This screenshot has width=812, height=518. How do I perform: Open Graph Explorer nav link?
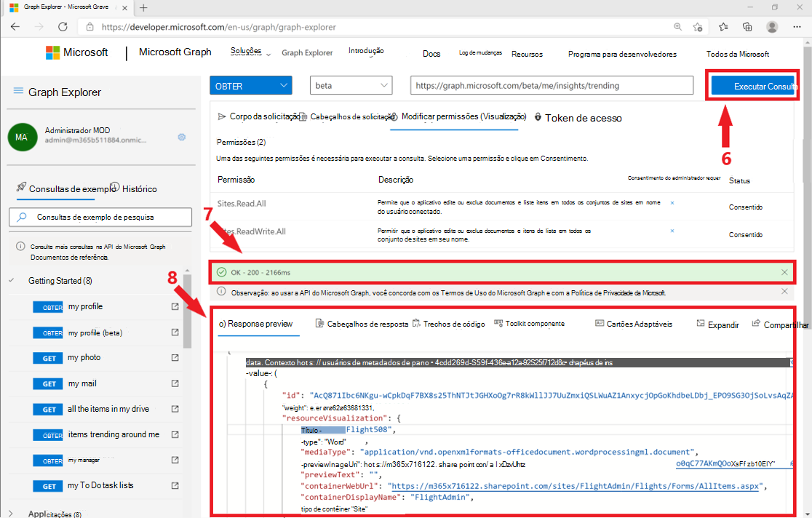pos(307,53)
